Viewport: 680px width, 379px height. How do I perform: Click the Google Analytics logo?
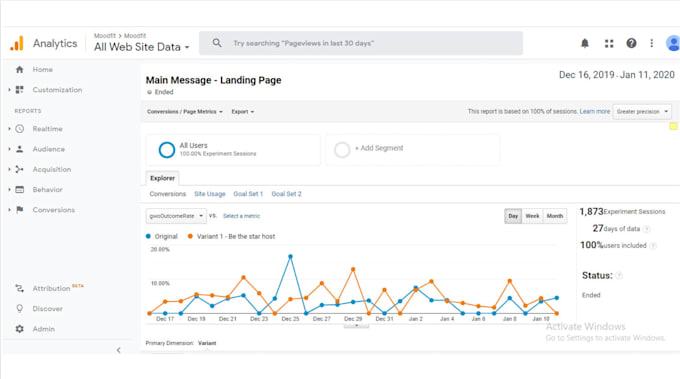pyautogui.click(x=16, y=43)
